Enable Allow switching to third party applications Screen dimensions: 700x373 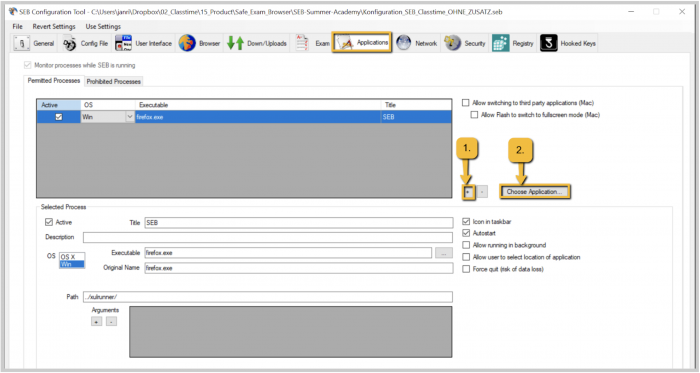(x=466, y=103)
